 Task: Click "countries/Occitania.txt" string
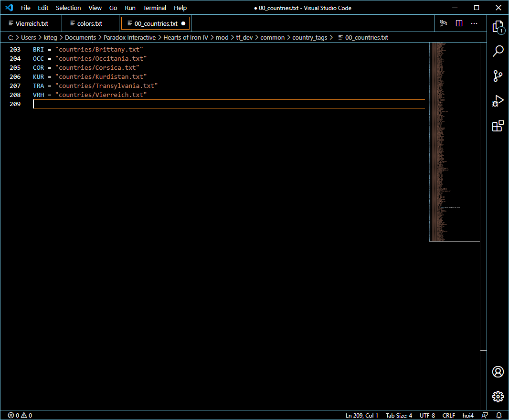click(x=101, y=58)
